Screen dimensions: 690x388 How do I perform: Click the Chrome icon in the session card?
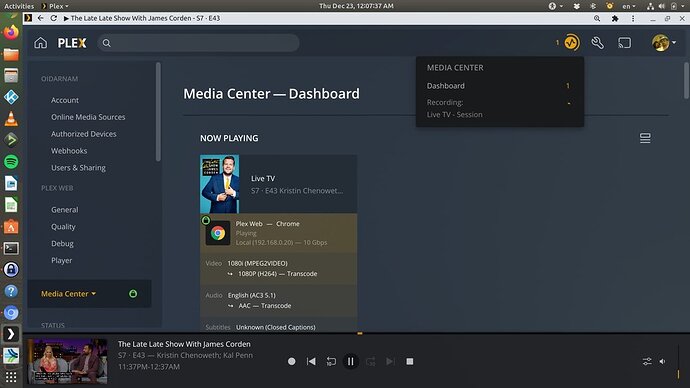[218, 233]
